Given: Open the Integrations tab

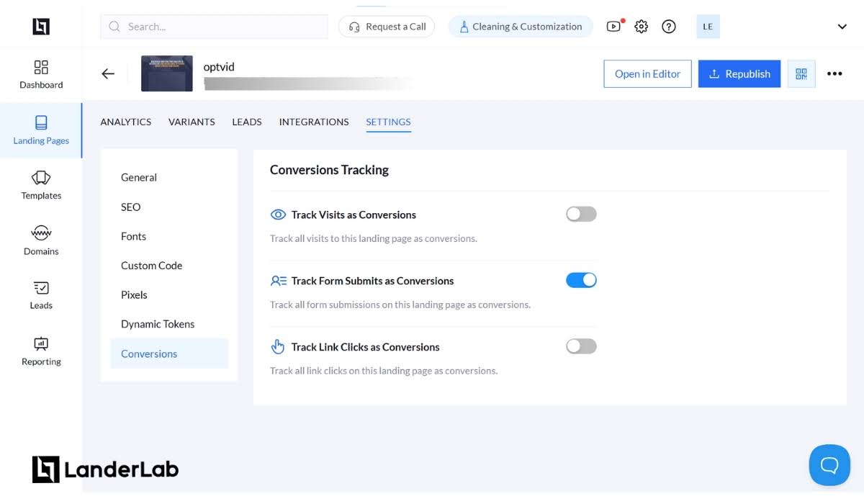Looking at the screenshot, I should pyautogui.click(x=314, y=122).
